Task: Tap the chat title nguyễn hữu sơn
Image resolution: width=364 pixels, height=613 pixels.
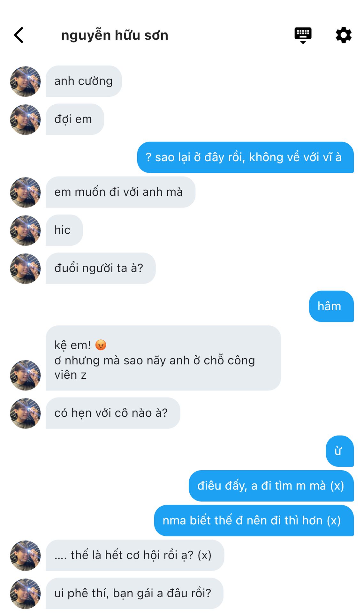Action: tap(115, 35)
